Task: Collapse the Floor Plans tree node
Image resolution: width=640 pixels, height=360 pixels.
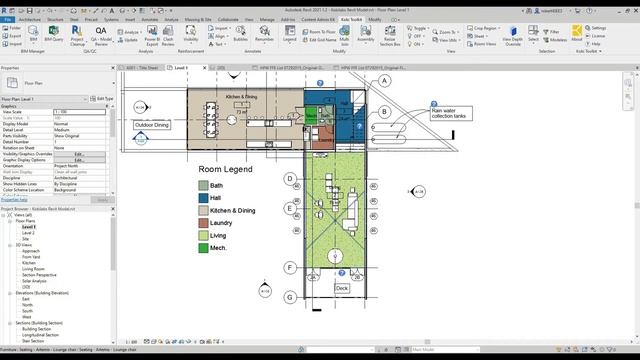Action: [x=10, y=221]
